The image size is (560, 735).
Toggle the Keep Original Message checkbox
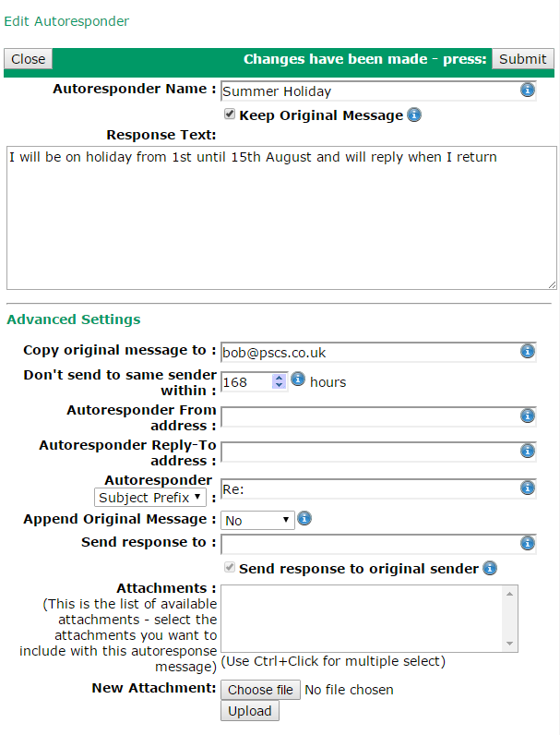[x=230, y=114]
